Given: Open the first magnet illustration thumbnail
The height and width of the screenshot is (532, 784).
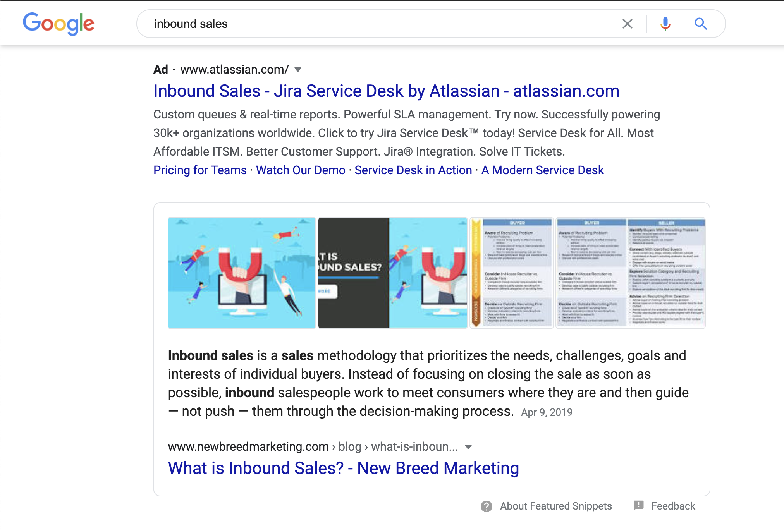Looking at the screenshot, I should click(242, 273).
